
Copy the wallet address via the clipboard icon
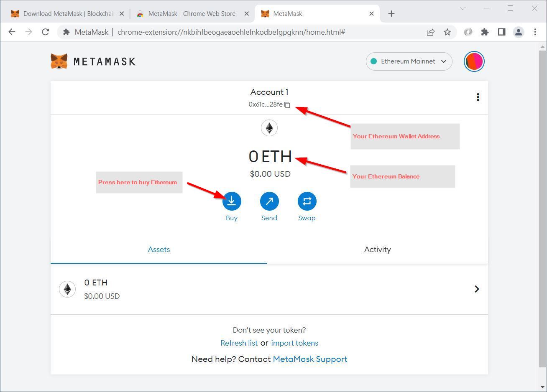tap(287, 105)
